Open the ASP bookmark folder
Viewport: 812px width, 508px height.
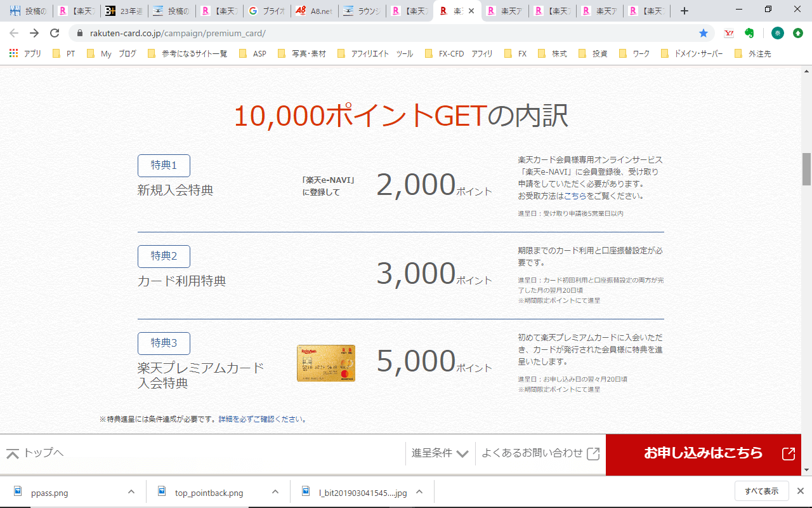point(253,54)
